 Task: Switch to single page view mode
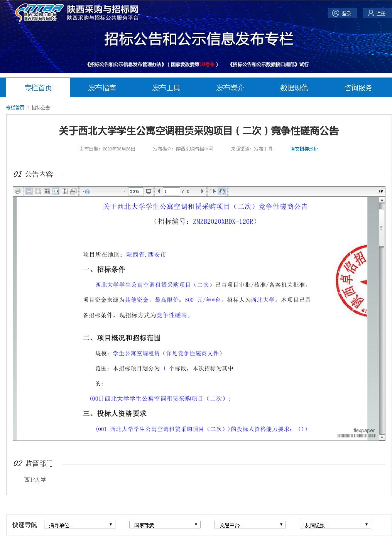pos(29,191)
